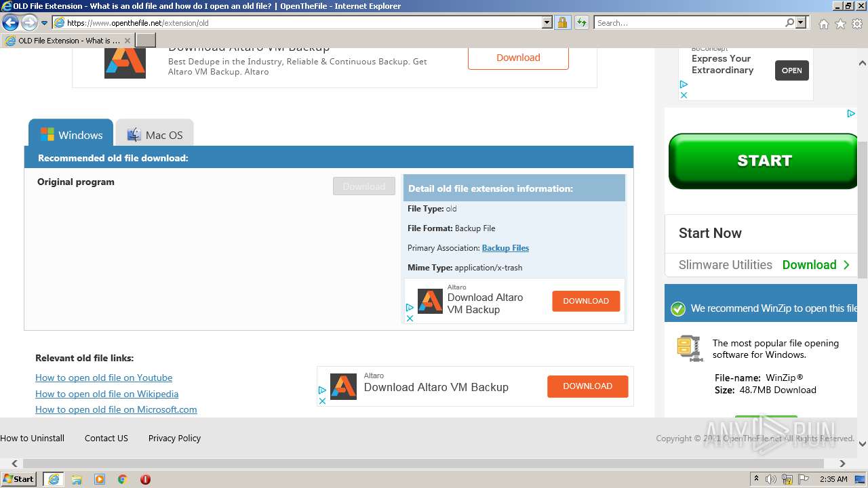Click Internet Explorer taskbar icon
Image resolution: width=868 pixels, height=488 pixels.
(x=54, y=479)
